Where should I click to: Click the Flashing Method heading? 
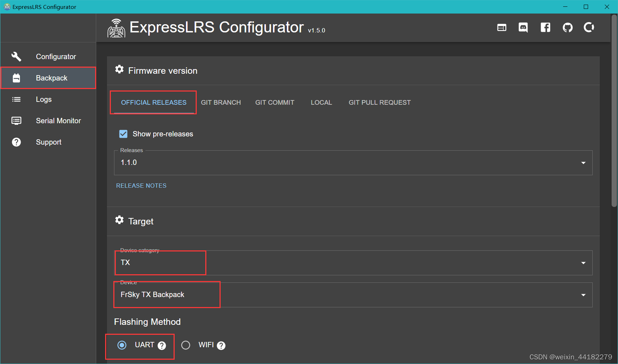tap(147, 322)
